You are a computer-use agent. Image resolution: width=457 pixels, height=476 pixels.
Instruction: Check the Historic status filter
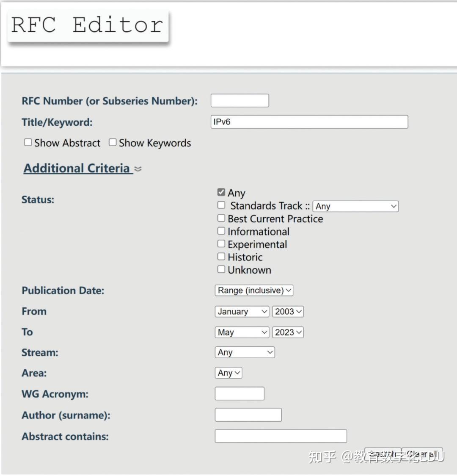(221, 256)
